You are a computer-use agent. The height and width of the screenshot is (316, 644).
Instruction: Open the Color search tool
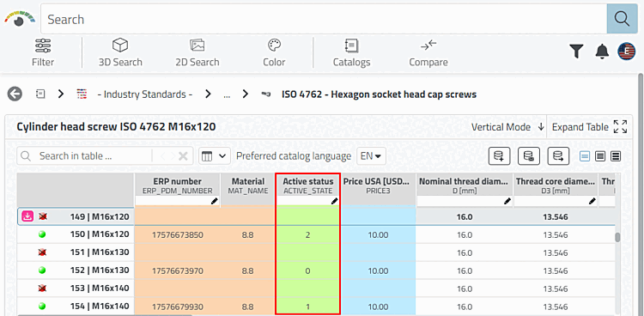274,52
